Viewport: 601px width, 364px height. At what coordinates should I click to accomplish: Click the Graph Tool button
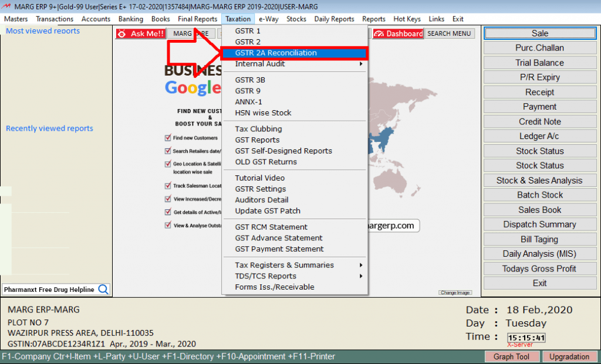pos(511,357)
